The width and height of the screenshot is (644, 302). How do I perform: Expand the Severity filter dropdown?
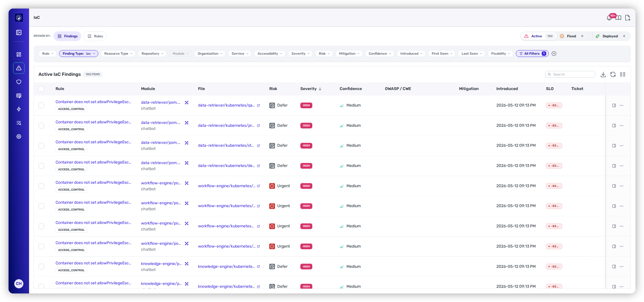point(300,54)
